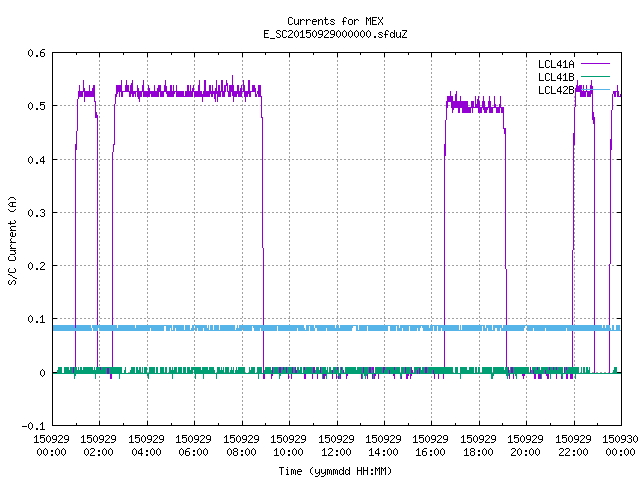The width and height of the screenshot is (640, 480).
Task: Click the x-axis tick '150929 16:00'
Action: [x=430, y=445]
